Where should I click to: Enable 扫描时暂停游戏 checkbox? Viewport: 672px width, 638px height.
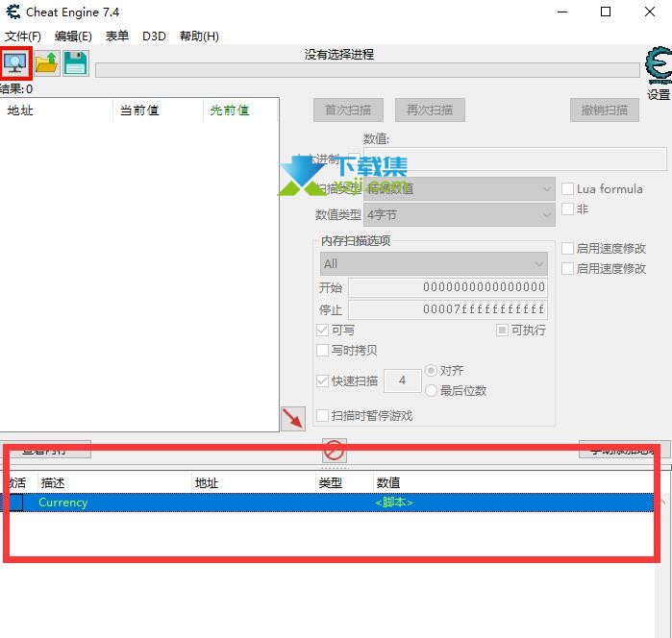[322, 416]
